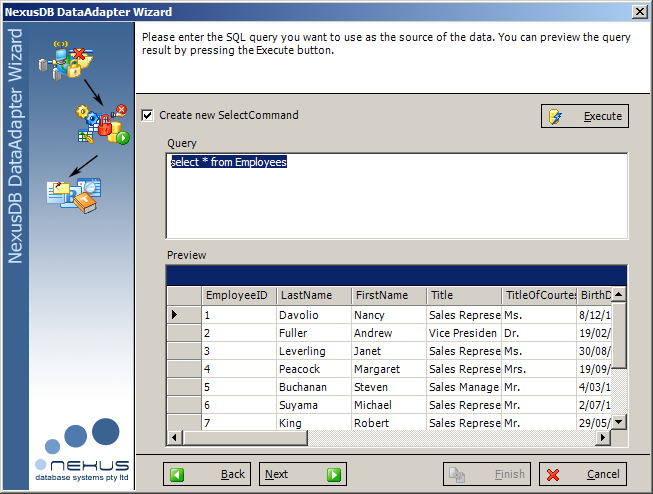Click the Mrs. courtesy title cell

click(x=539, y=369)
